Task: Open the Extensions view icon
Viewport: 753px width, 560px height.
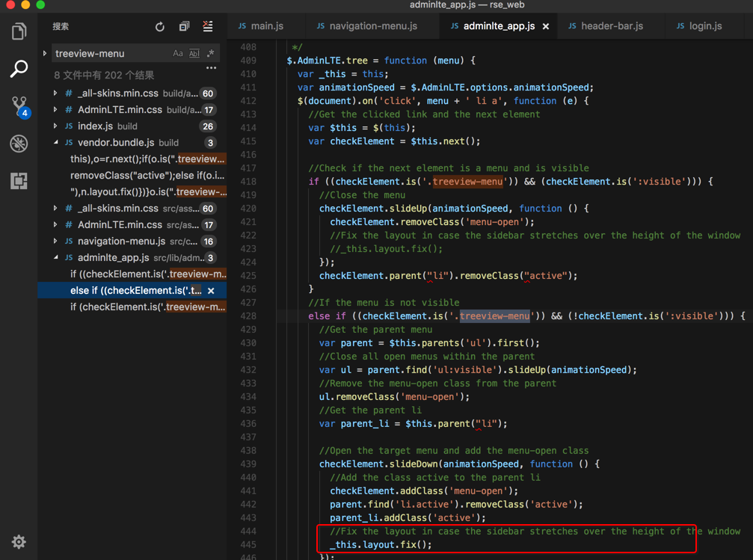Action: click(x=19, y=181)
